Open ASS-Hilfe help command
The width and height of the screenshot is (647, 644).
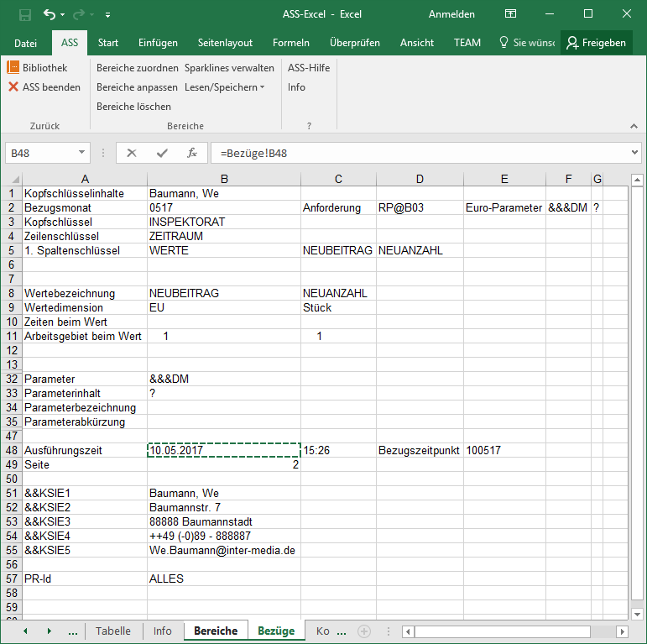point(308,68)
